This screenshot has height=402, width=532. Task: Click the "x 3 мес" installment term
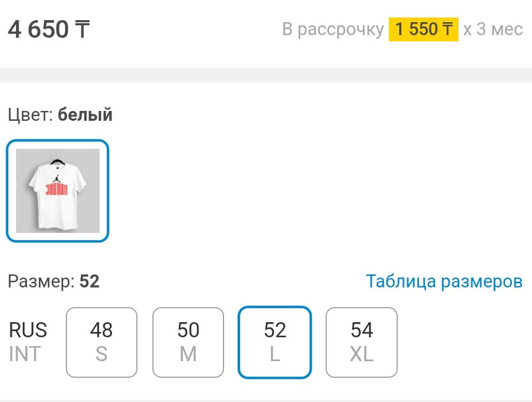(493, 29)
